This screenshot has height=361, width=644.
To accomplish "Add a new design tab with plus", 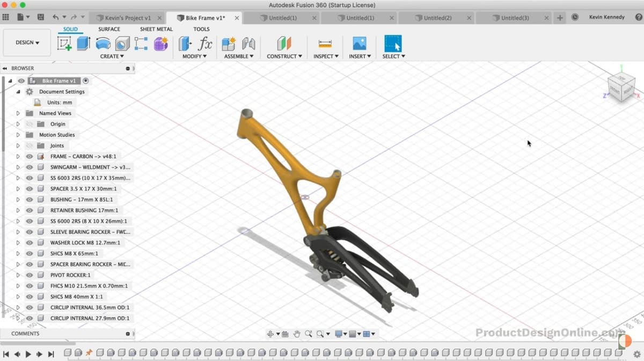I will pyautogui.click(x=560, y=18).
